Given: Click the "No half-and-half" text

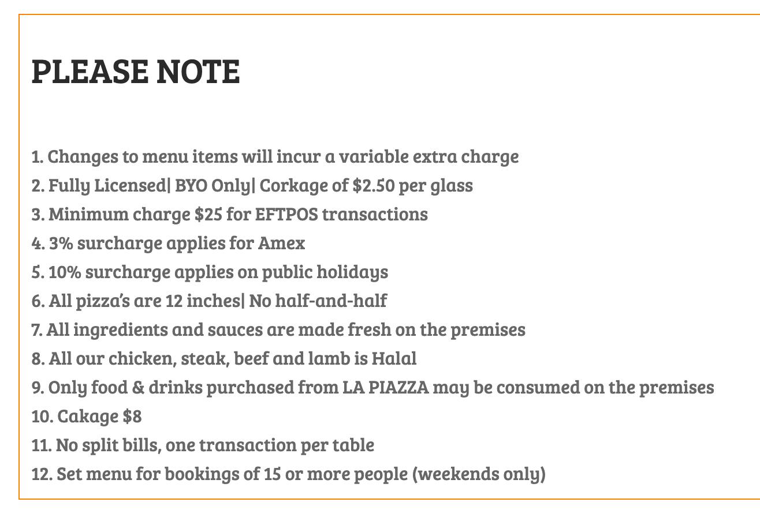Looking at the screenshot, I should click(318, 301).
